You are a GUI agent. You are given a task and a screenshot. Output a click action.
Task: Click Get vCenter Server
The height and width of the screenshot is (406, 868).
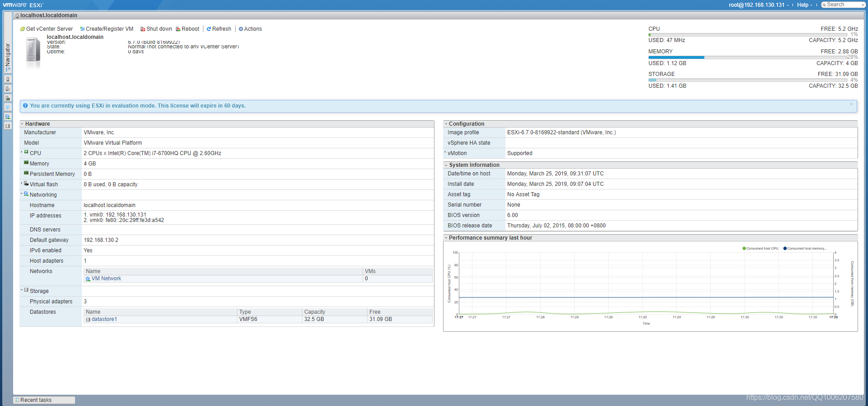tap(47, 29)
